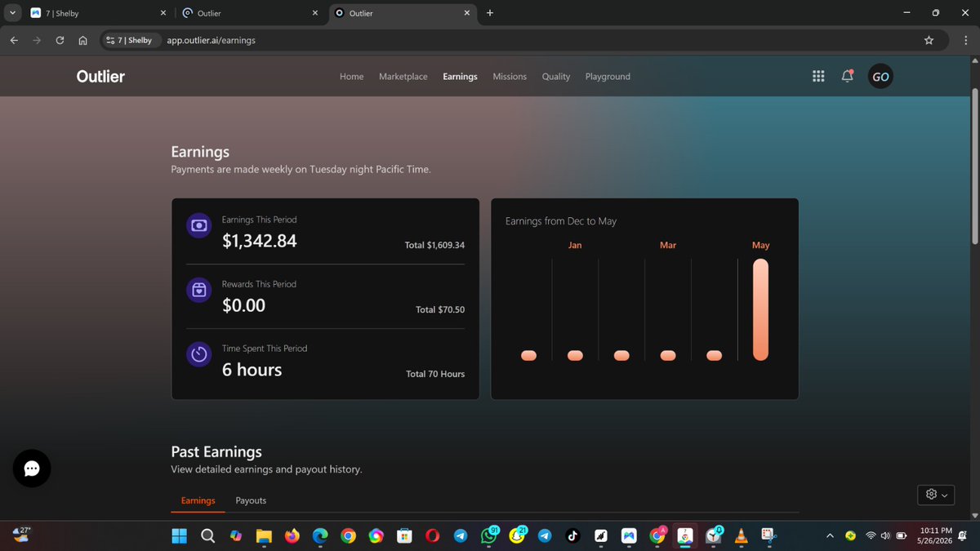
Task: Bookmark this page with the star
Action: (929, 40)
